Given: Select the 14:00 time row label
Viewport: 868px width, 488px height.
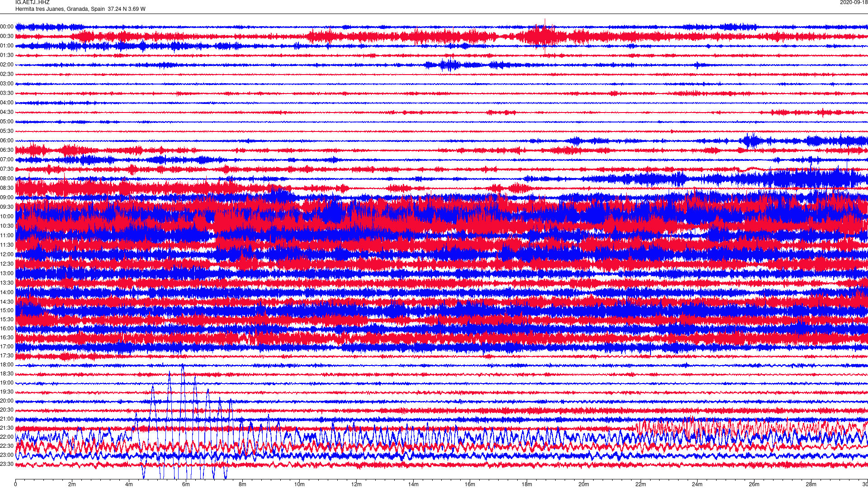Looking at the screenshot, I should click(7, 293).
